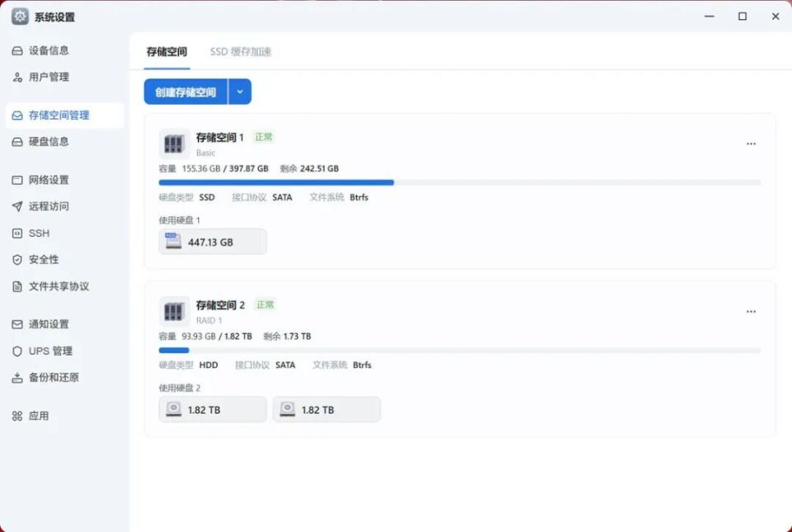Open 设备信息 via sidebar icon
792x532 pixels.
pyautogui.click(x=16, y=50)
